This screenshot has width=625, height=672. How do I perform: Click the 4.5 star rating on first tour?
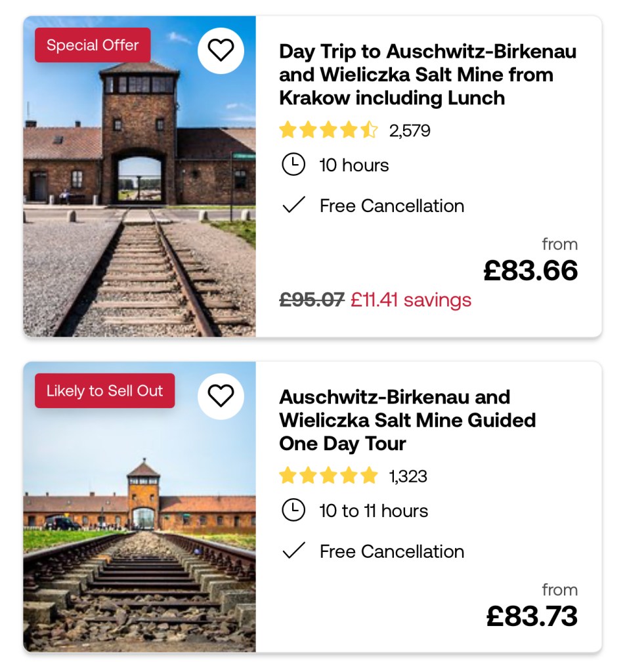tap(328, 130)
